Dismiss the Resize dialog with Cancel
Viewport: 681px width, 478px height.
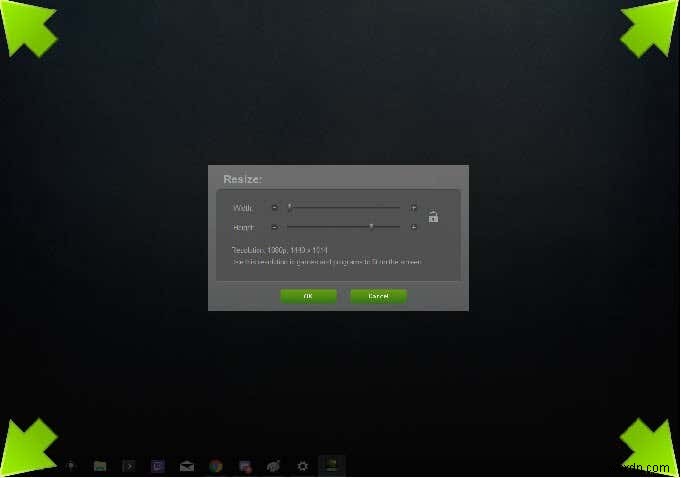[378, 296]
